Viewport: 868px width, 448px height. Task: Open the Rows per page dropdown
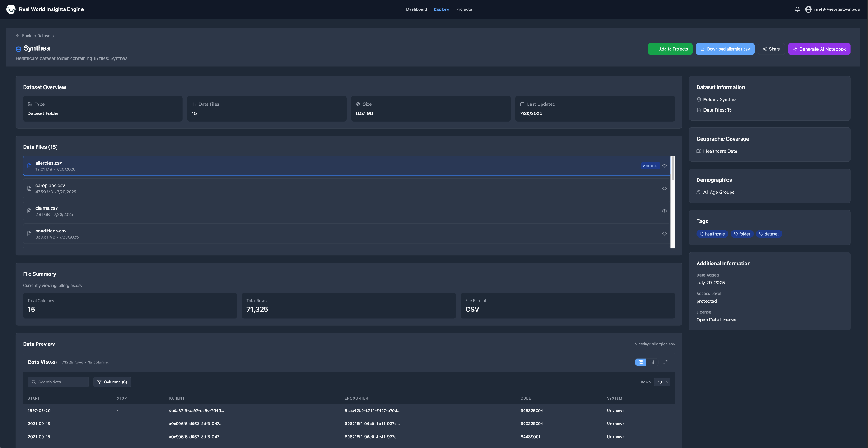[x=662, y=382]
